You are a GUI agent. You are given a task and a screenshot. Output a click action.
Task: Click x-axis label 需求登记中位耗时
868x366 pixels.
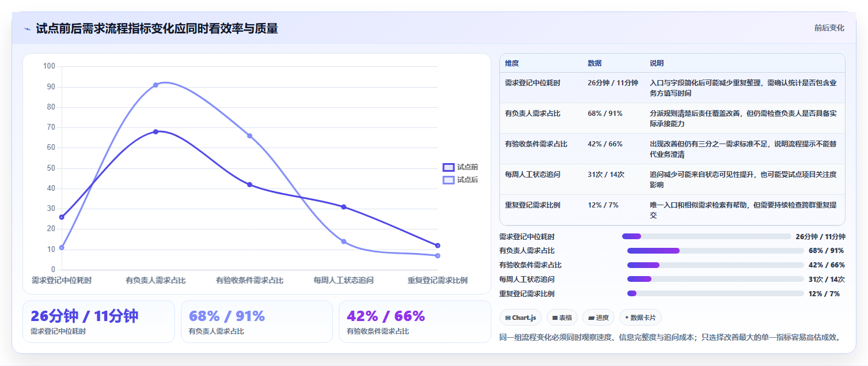pyautogui.click(x=62, y=280)
